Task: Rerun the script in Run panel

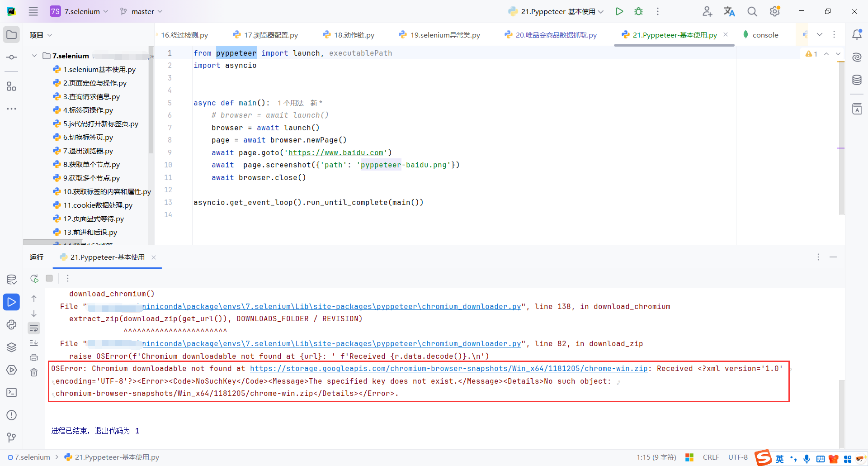Action: click(x=34, y=278)
